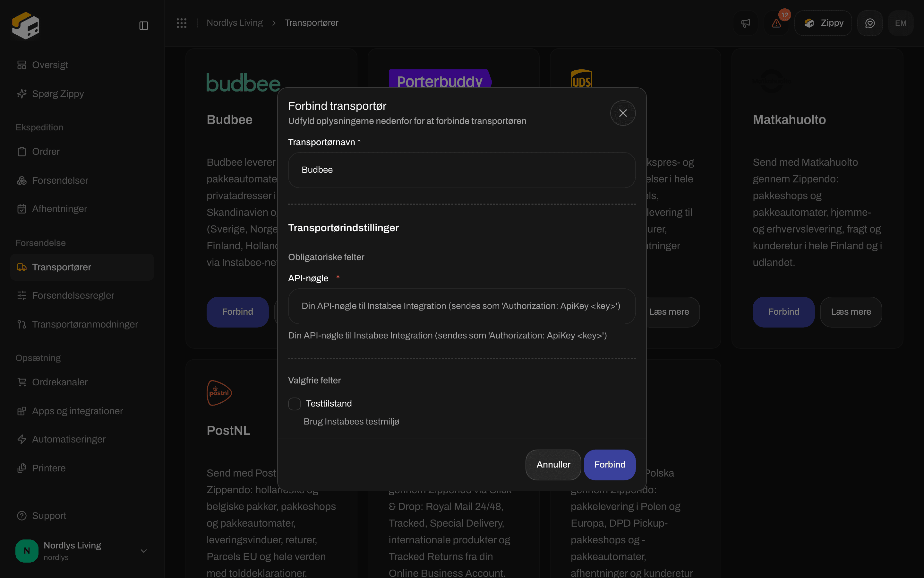924x578 pixels.
Task: Click the Transportører breadcrumb text
Action: pyautogui.click(x=312, y=23)
